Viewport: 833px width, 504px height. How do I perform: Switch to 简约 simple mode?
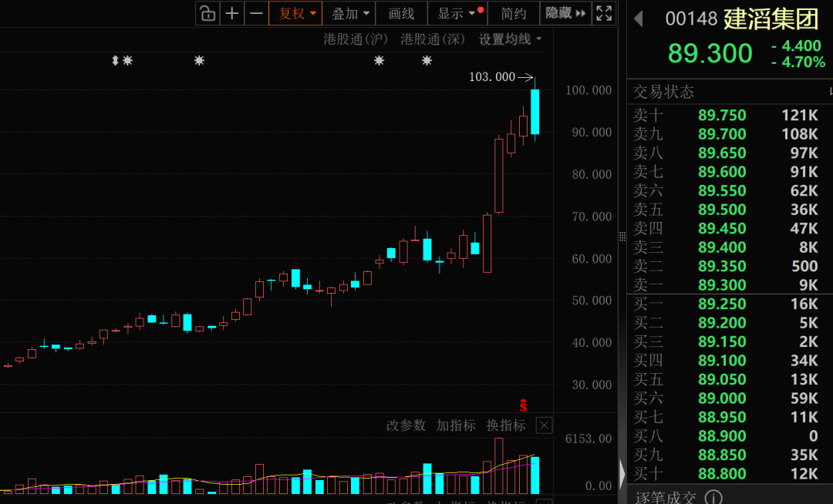513,13
